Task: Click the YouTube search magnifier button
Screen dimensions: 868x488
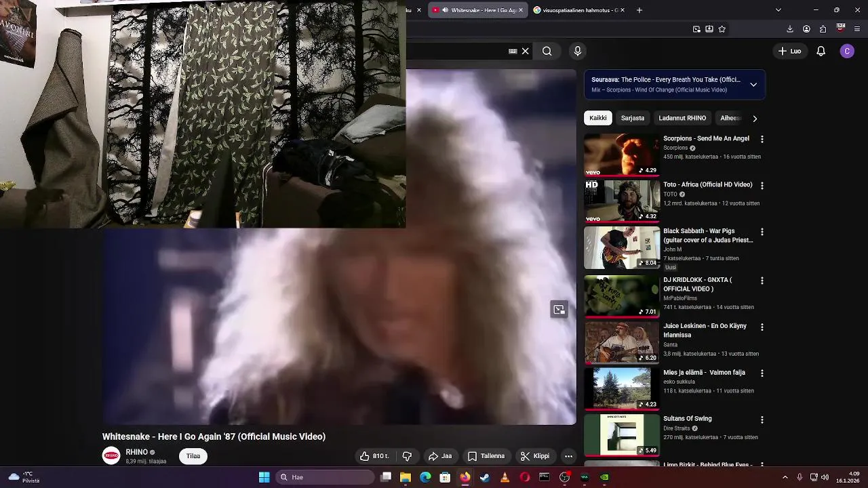Action: coord(547,51)
